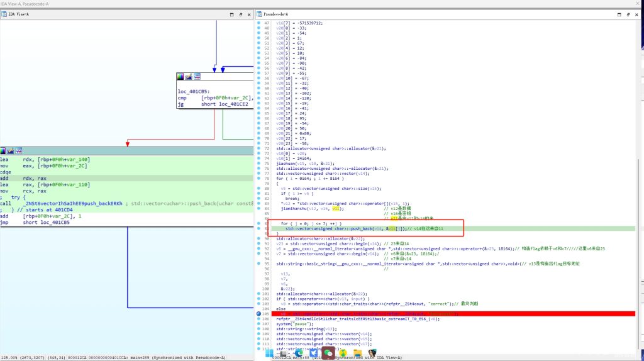Switch to the IDA View-A tab title

coord(18,14)
